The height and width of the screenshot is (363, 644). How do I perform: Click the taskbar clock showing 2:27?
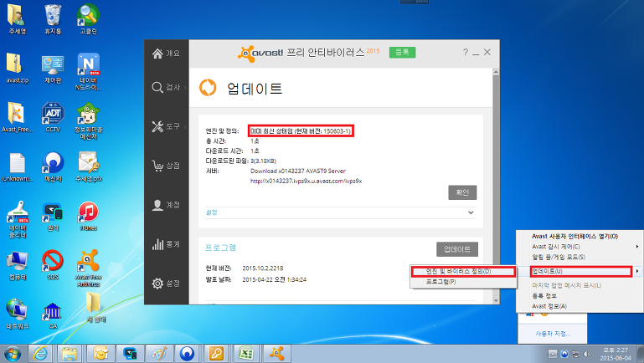[615, 354]
